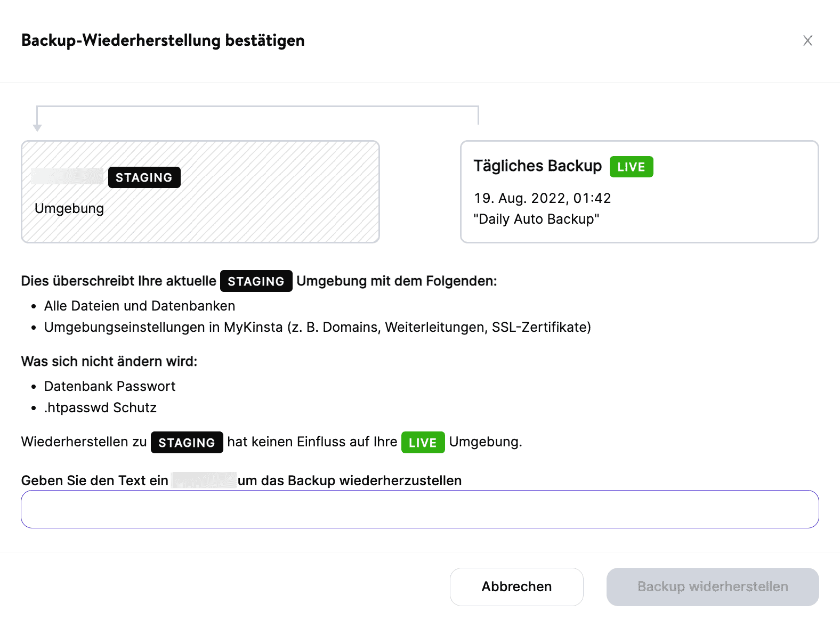Click the STAGING badge in the environment card
The height and width of the screenshot is (620, 840).
(x=144, y=177)
